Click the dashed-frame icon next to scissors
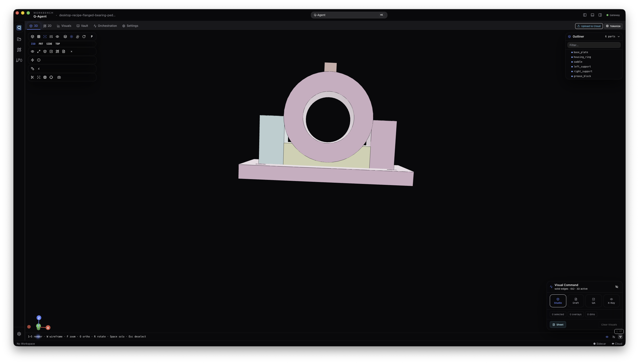 coord(39,77)
